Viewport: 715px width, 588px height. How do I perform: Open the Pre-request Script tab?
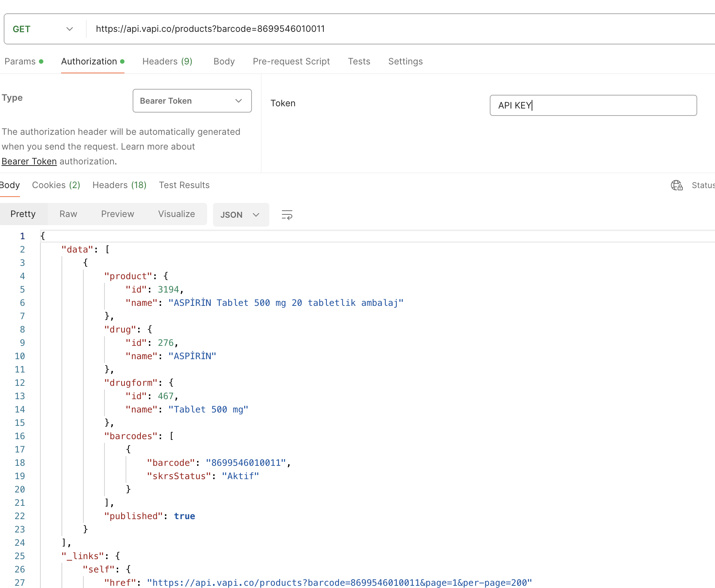tap(291, 61)
